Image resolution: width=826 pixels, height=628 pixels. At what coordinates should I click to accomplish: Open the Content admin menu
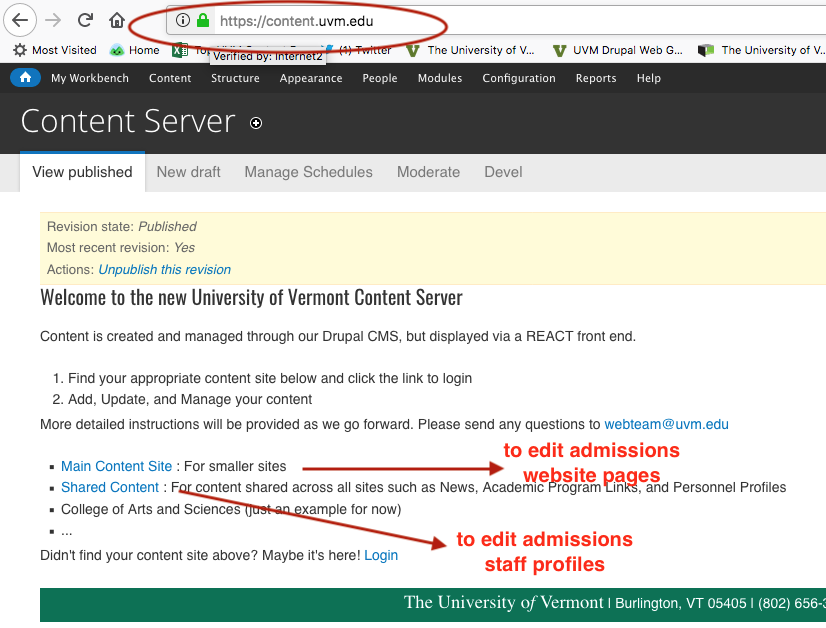(x=170, y=78)
